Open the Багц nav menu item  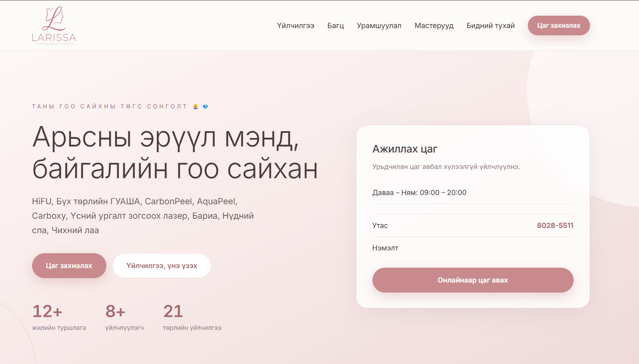pos(336,26)
